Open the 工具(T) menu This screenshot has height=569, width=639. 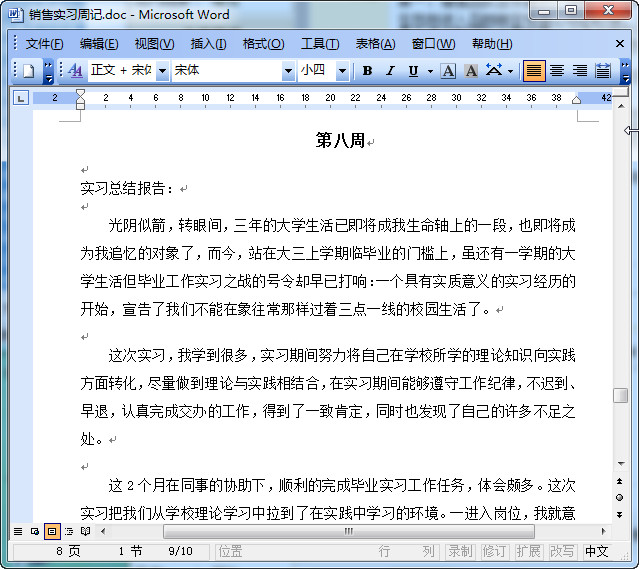(320, 44)
